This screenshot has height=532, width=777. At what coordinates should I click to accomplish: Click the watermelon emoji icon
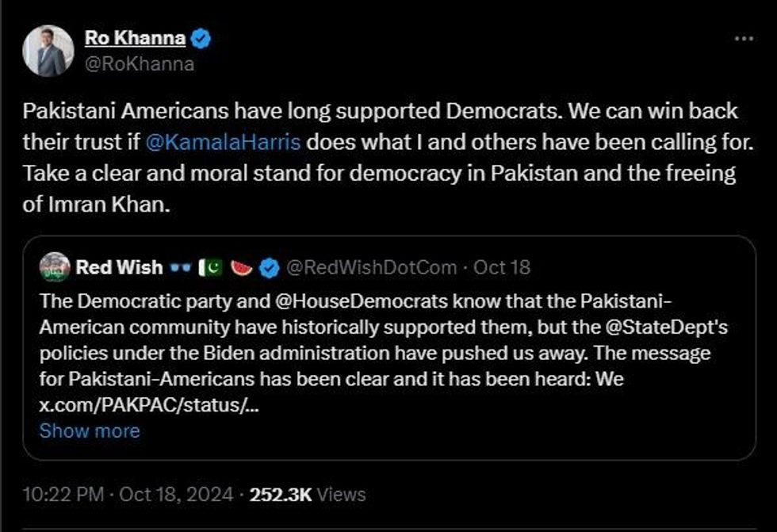242,268
